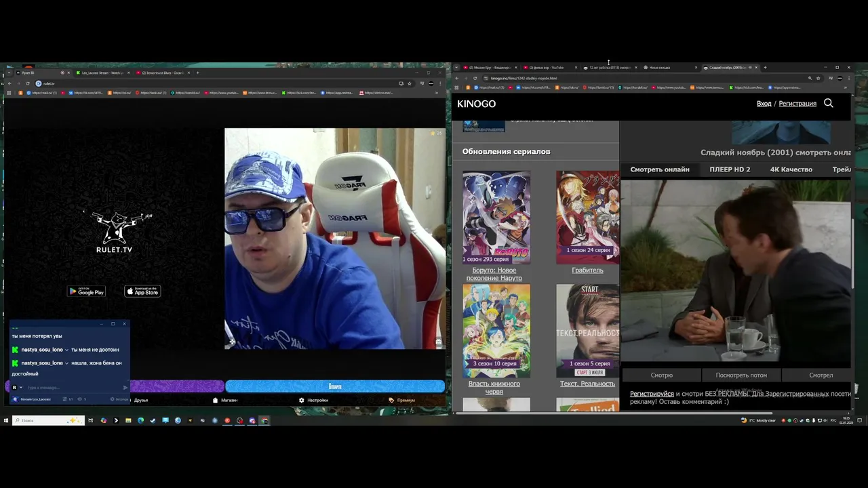Switch to 12 лет рабства tab in right browser
Screen dimensions: 868x488
click(610, 68)
